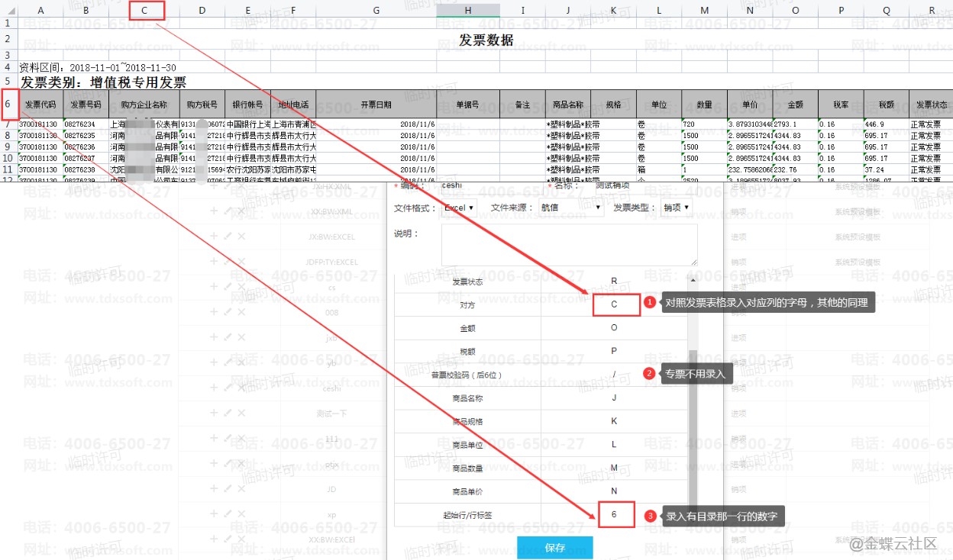Click the delete X icon in the 111 row
Viewport: 953px width, 560px height.
point(241,439)
